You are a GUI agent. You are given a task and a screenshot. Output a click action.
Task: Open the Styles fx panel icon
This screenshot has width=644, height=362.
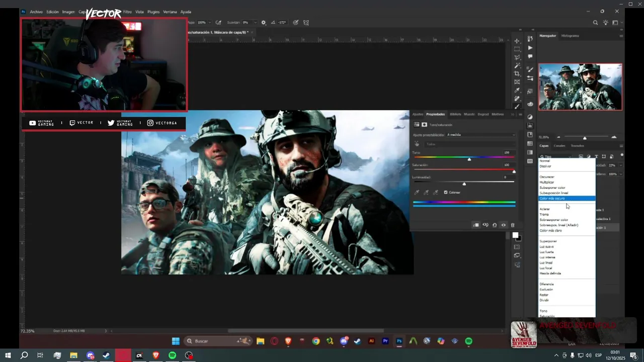click(x=530, y=92)
